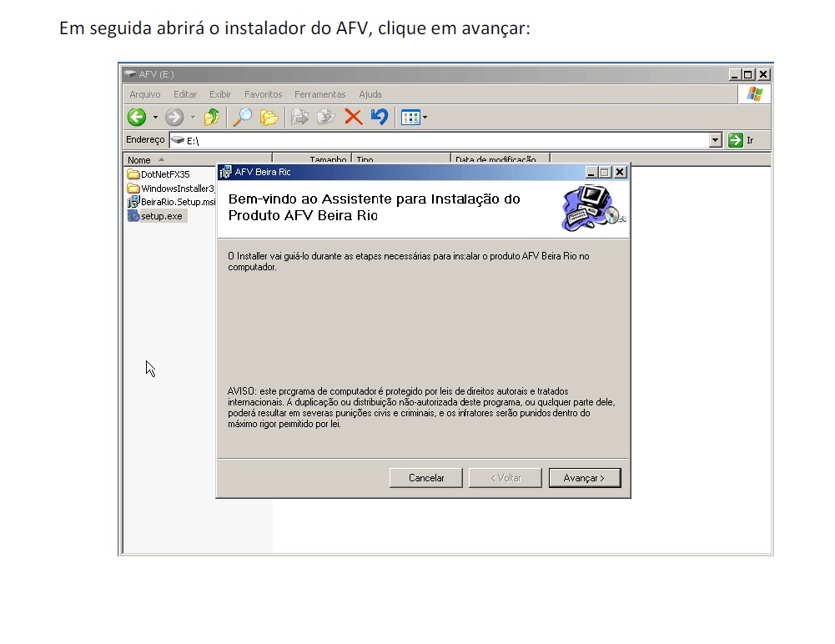Open the Back button history dropdown arrow

pos(155,117)
